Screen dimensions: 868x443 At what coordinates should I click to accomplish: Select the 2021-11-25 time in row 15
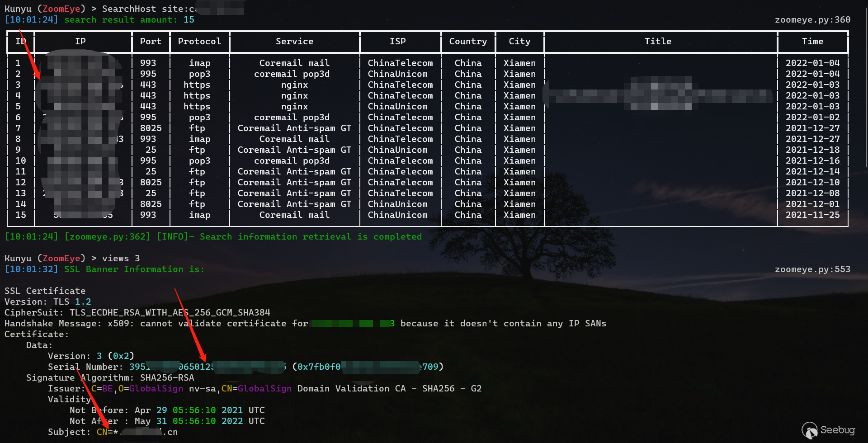tap(812, 215)
